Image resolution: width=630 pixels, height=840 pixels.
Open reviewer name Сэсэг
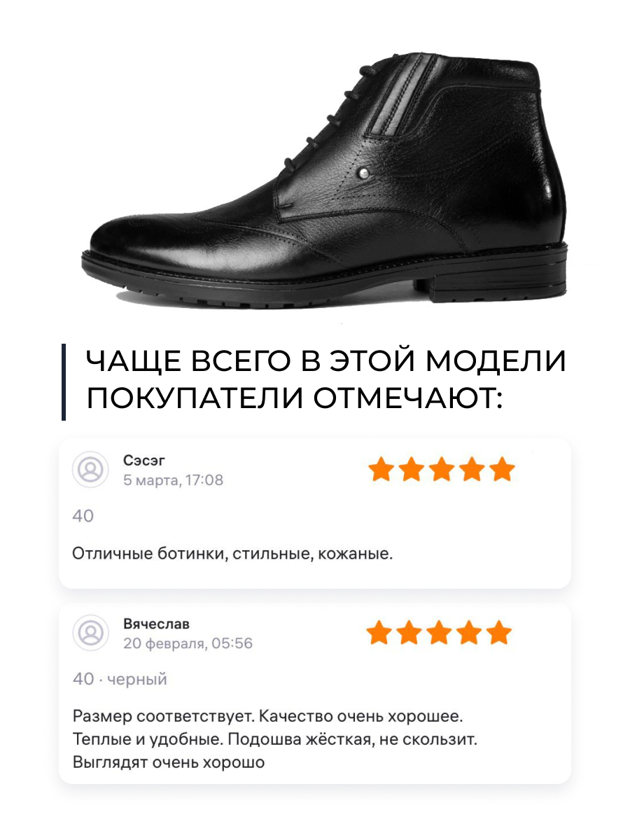(x=144, y=461)
